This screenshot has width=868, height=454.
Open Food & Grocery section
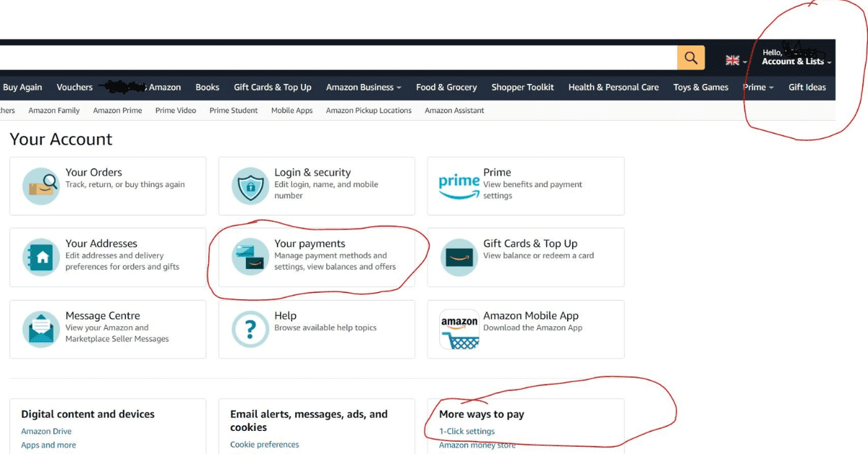click(x=446, y=87)
